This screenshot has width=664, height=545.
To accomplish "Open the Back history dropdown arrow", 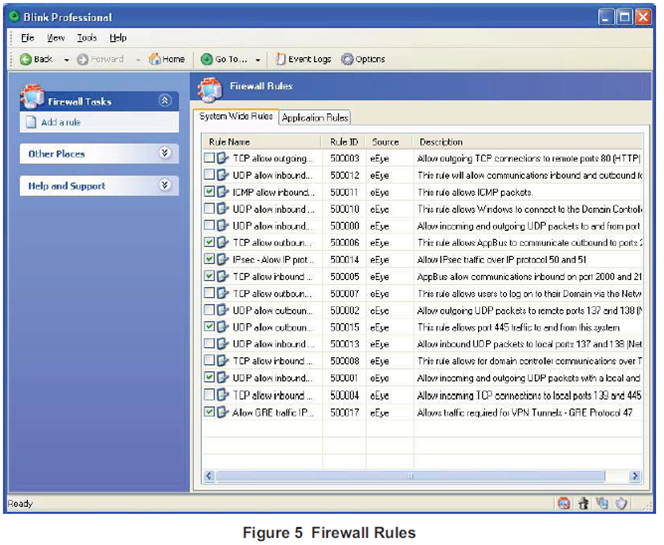I will click(x=66, y=60).
